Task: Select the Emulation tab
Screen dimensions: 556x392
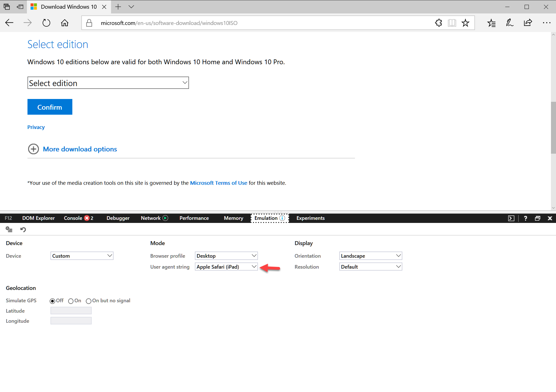Action: tap(266, 218)
